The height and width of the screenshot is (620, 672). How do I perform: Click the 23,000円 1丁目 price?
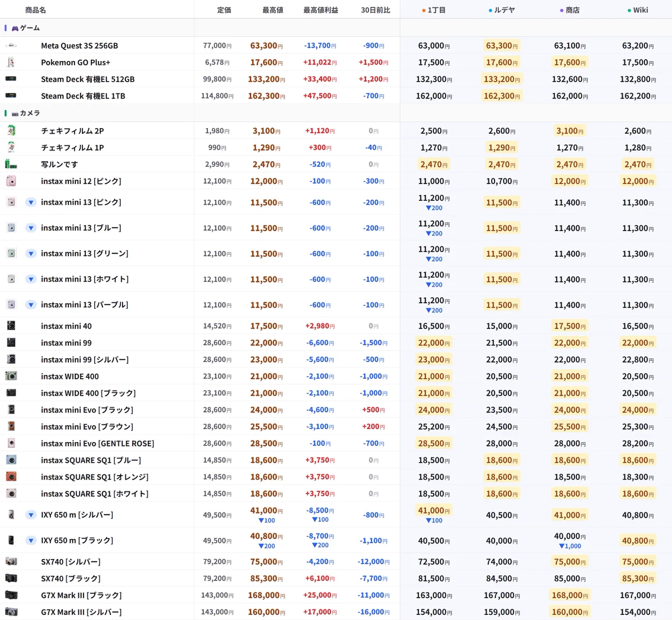coord(434,360)
